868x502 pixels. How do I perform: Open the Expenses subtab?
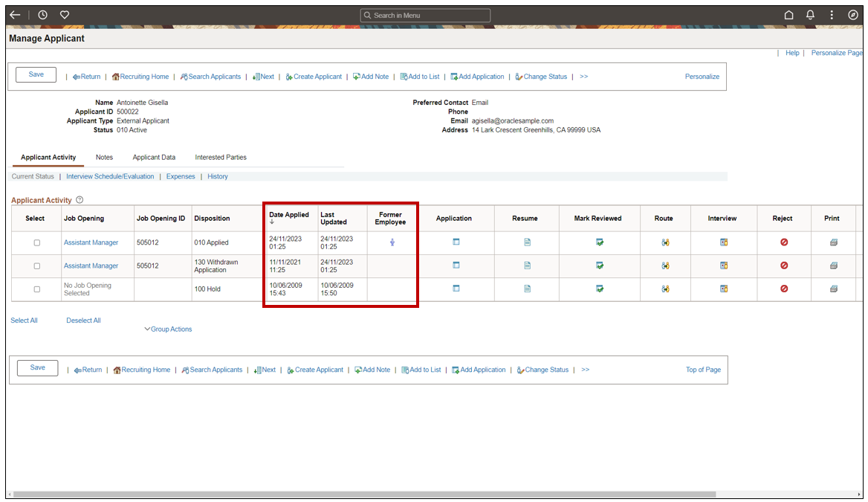coord(181,176)
